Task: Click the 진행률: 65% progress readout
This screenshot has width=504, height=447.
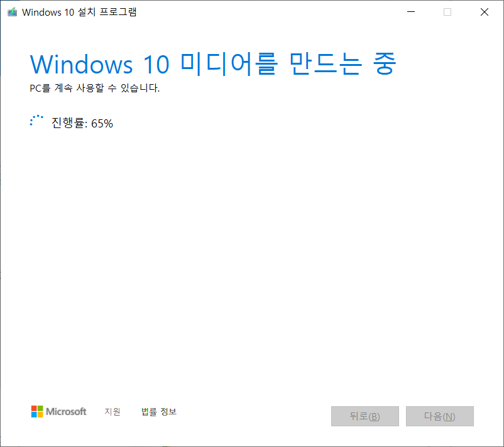Action: [82, 123]
